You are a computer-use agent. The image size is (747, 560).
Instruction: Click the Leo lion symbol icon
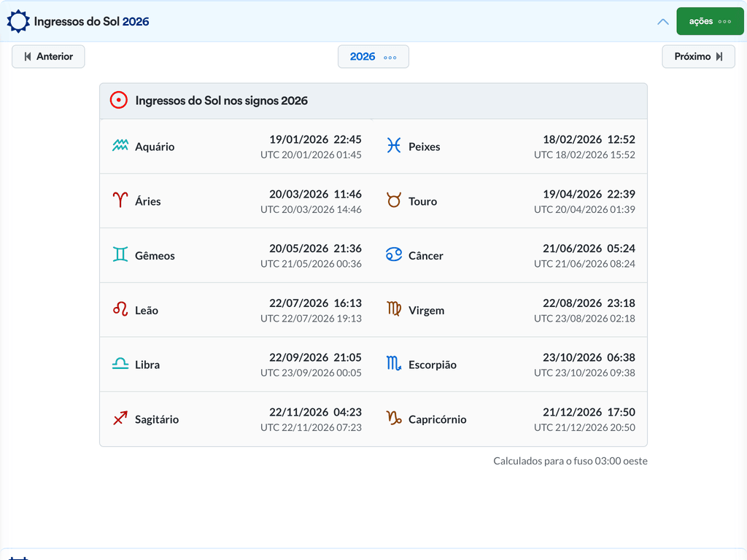tap(120, 309)
